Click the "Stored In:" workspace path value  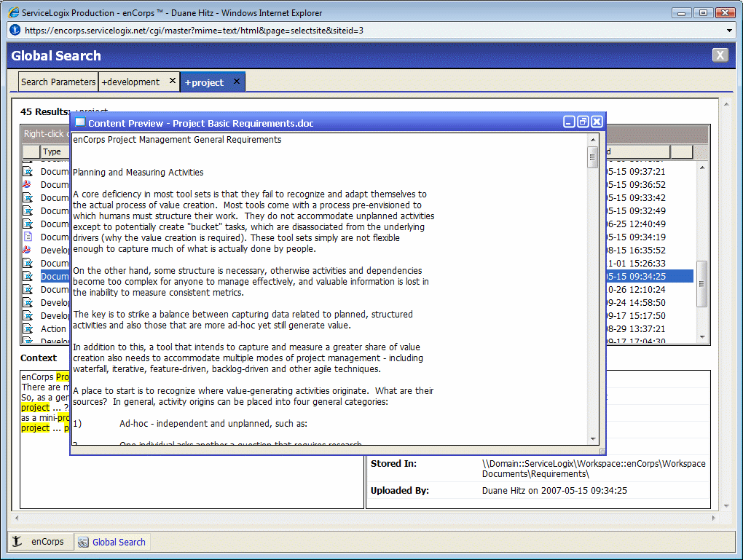(594, 468)
